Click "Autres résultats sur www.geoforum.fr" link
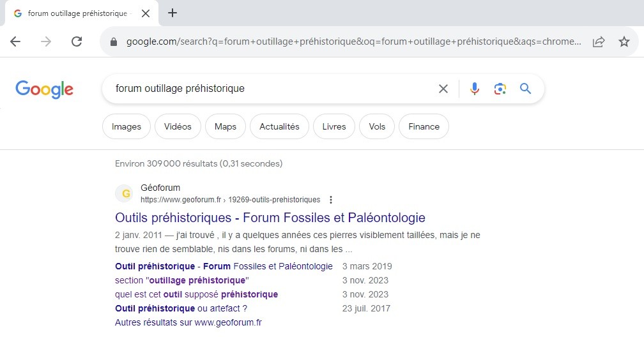The height and width of the screenshot is (337, 644). click(188, 322)
